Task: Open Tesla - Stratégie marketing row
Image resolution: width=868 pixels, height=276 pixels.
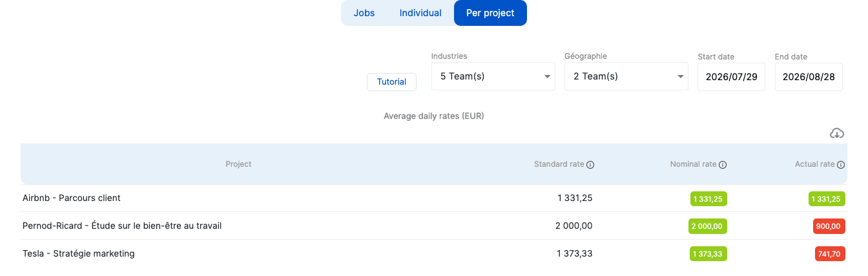Action: coord(434,253)
